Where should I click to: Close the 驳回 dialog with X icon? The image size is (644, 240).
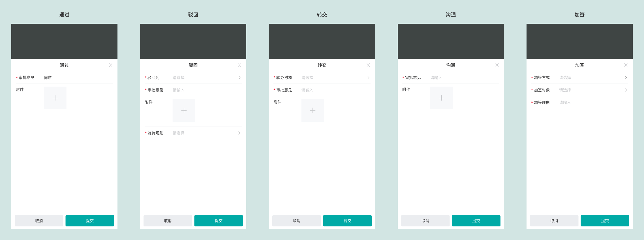(239, 65)
